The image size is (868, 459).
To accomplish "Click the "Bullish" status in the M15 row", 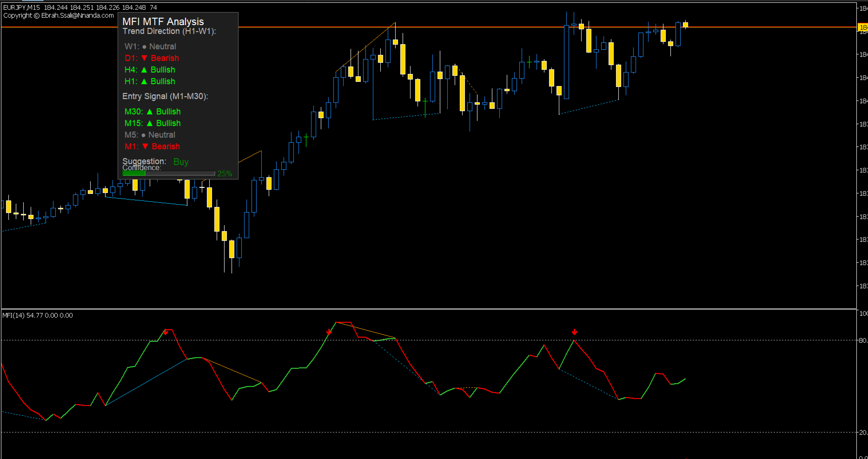I will (168, 123).
